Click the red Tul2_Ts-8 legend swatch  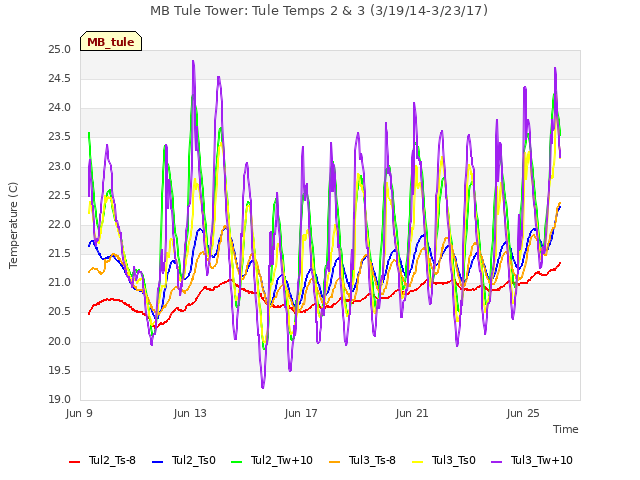[x=74, y=462]
